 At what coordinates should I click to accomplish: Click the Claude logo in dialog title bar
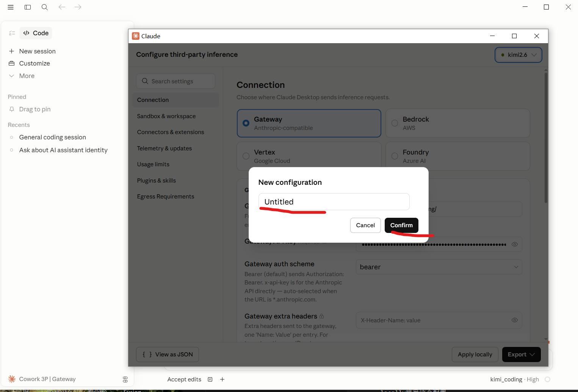136,36
